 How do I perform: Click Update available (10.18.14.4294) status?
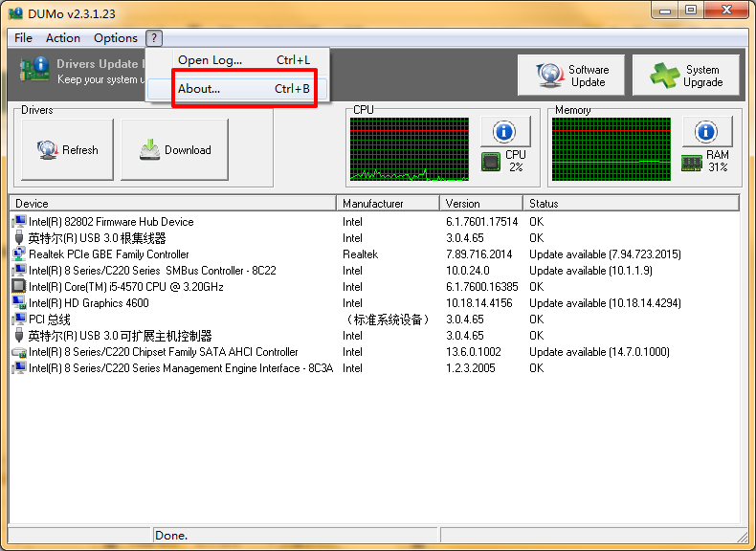[605, 302]
